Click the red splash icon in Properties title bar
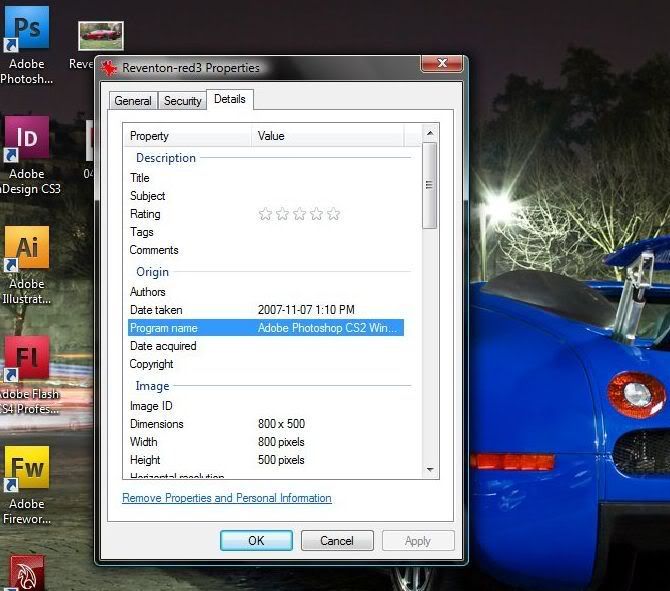 point(109,68)
